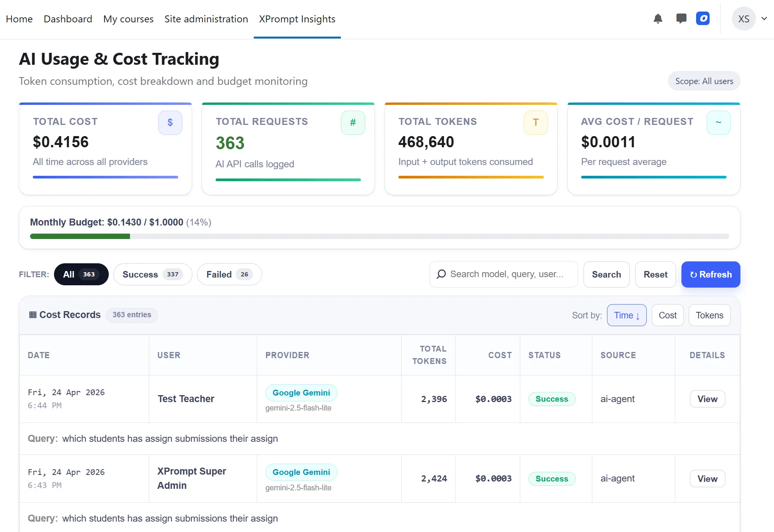Open the notifications bell icon
The height and width of the screenshot is (532, 774).
658,19
